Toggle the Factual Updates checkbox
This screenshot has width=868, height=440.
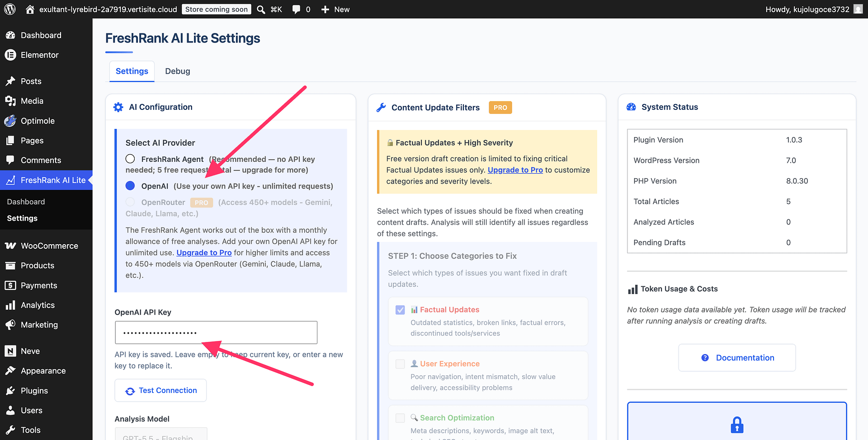click(x=400, y=310)
